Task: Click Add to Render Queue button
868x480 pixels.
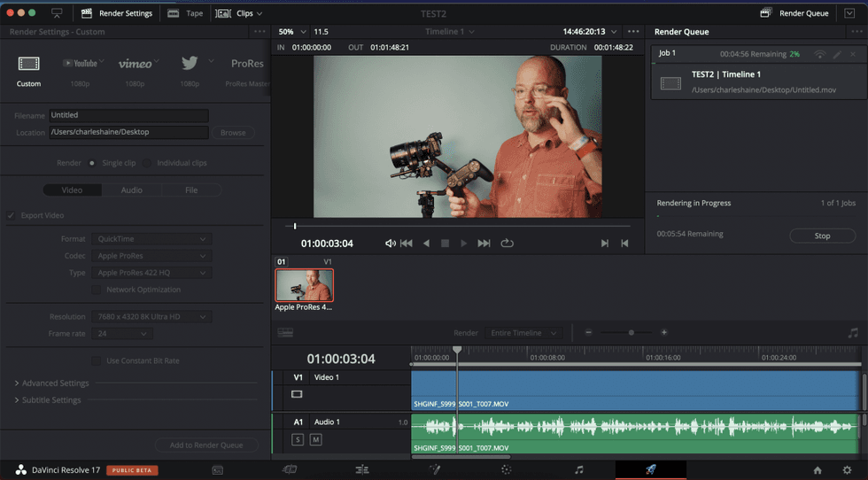Action: 206,445
